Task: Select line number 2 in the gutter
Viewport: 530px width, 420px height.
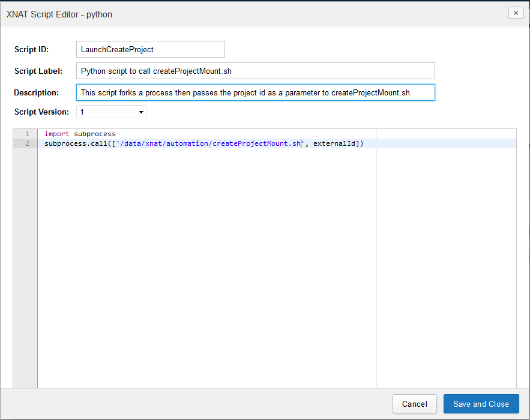Action: (26, 144)
